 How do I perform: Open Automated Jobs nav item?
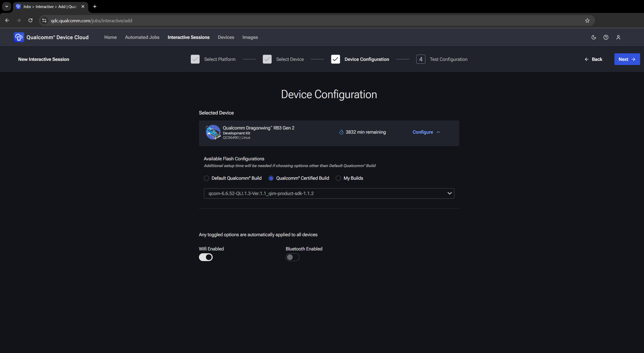(142, 37)
